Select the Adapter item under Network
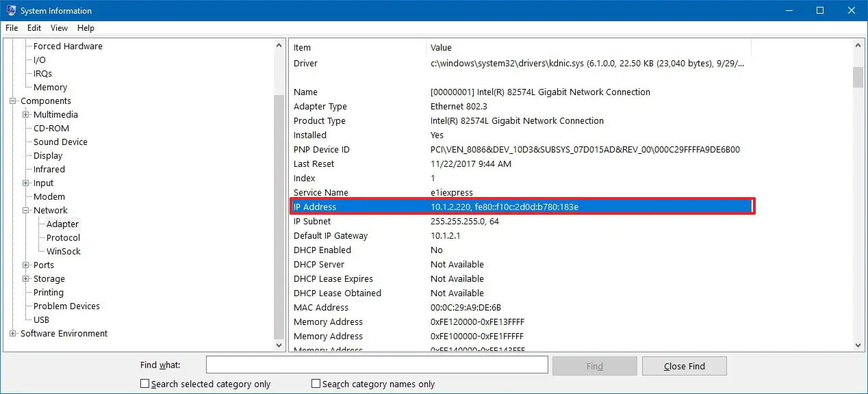 (62, 224)
